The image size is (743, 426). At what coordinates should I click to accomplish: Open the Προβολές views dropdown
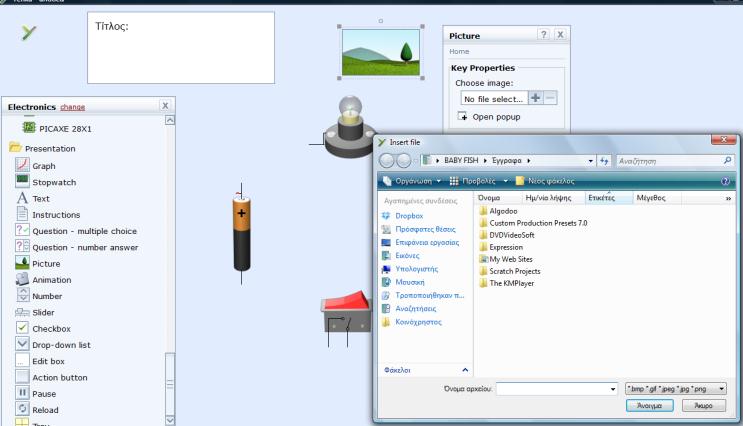click(479, 181)
